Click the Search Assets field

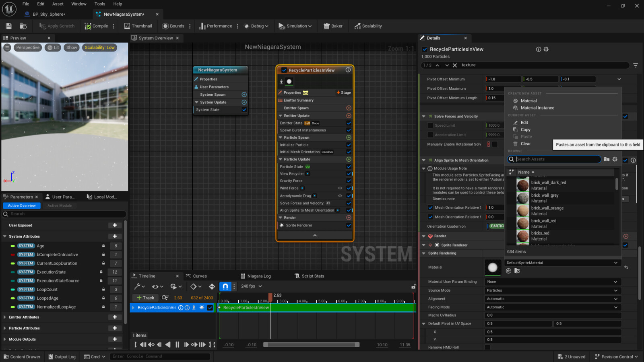[554, 159]
